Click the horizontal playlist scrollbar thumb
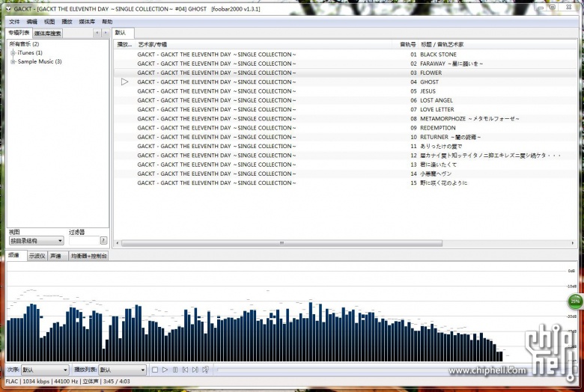 click(282, 243)
